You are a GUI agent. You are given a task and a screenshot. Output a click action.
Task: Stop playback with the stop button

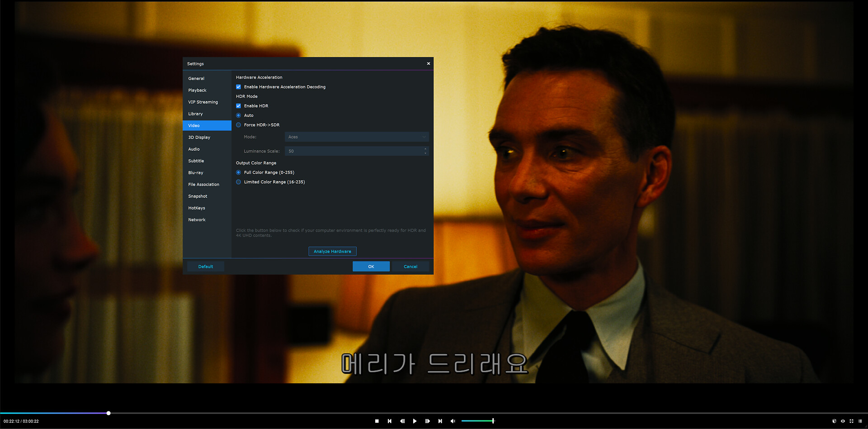tap(377, 421)
